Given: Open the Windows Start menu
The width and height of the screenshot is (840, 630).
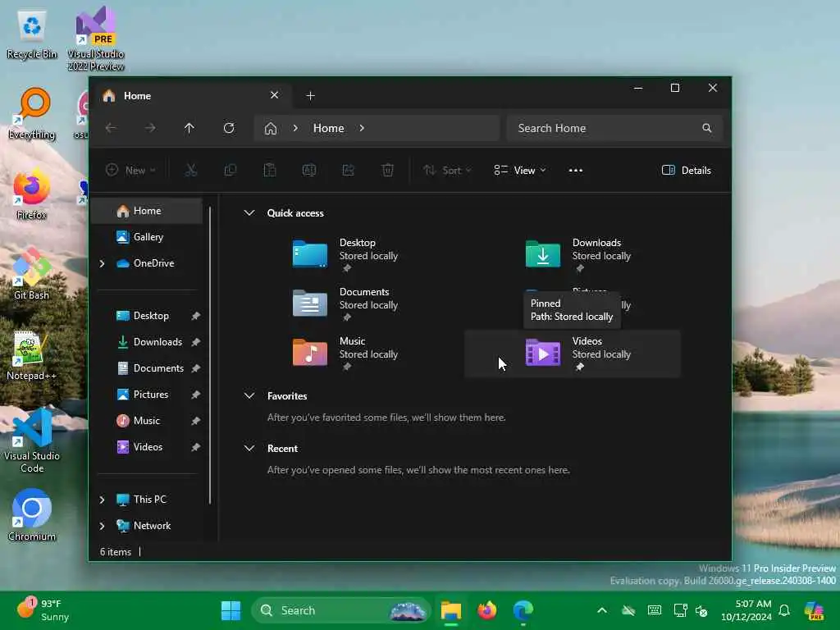Looking at the screenshot, I should click(231, 610).
